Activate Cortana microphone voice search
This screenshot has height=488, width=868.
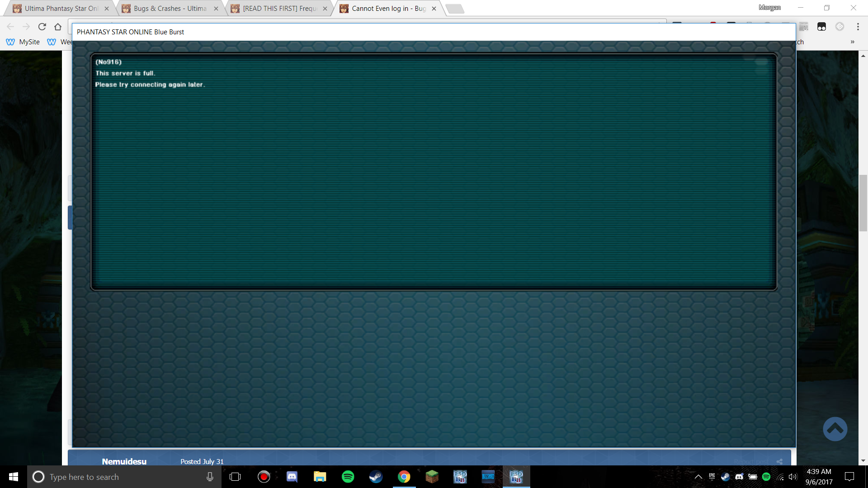pos(210,477)
